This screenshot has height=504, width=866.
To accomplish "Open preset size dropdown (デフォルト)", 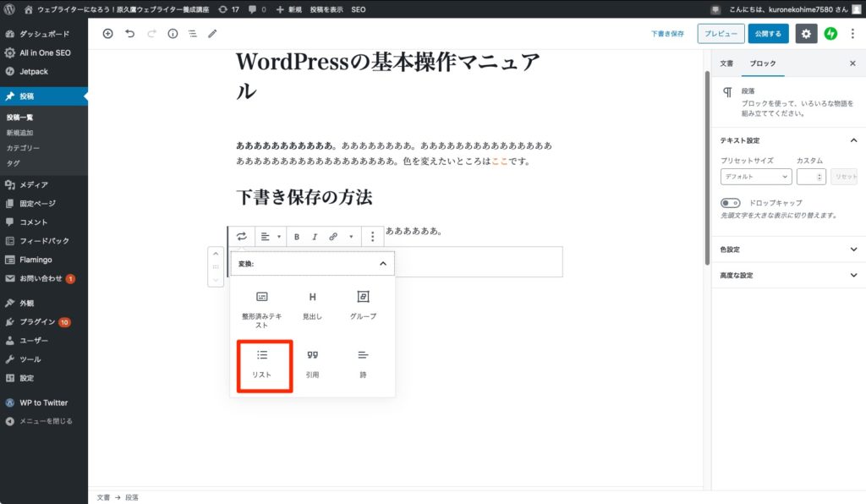I will point(755,177).
